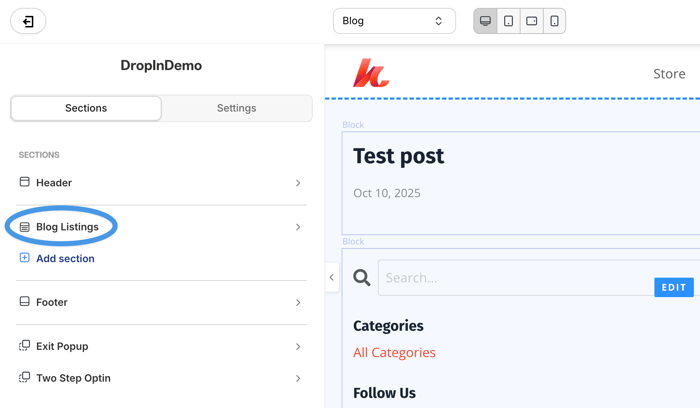Expand Footer with its chevron arrow

click(x=298, y=303)
